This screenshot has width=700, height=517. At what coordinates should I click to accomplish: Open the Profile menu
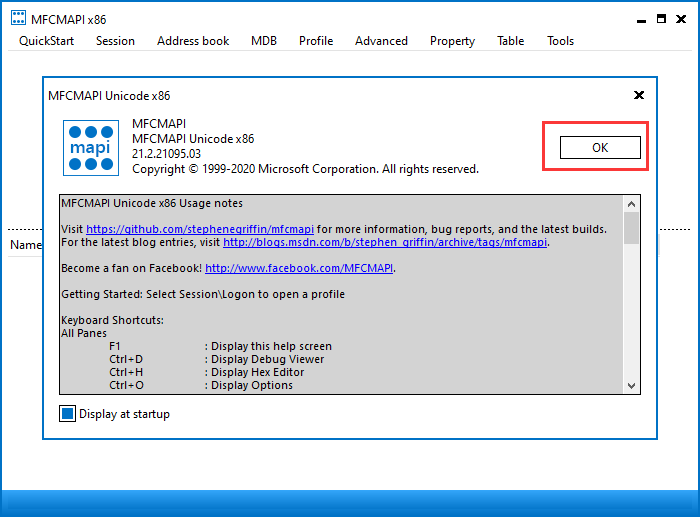tap(316, 41)
